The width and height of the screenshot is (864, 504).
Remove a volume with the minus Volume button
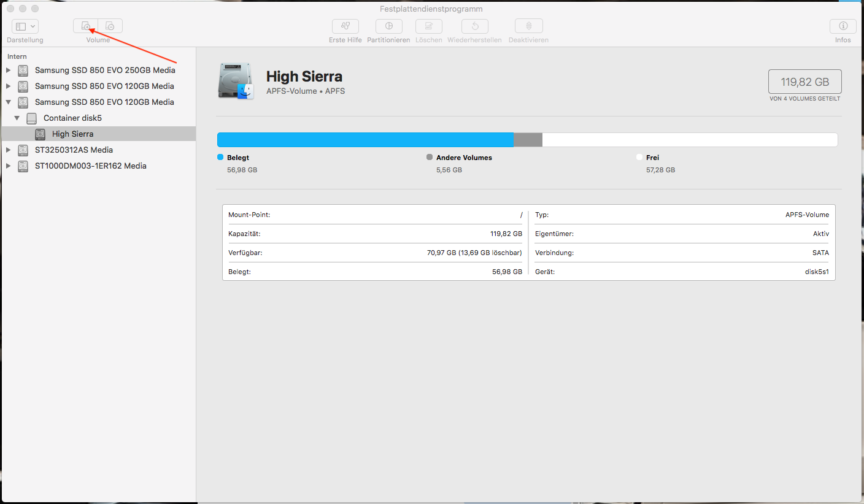coord(110,26)
